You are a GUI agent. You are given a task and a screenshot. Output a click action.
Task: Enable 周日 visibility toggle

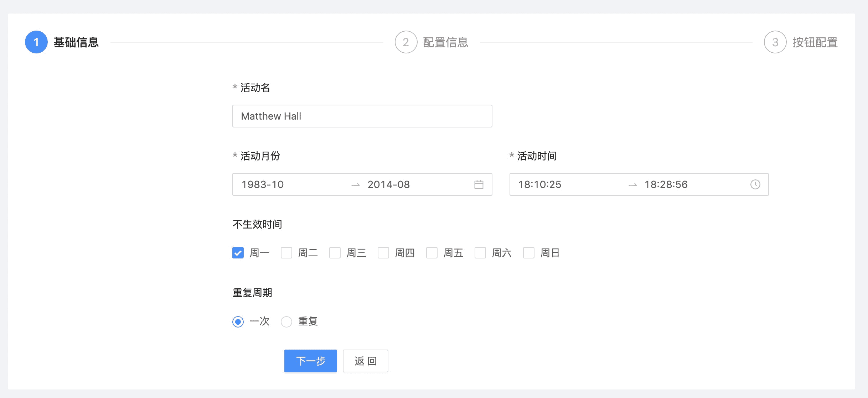pos(529,253)
